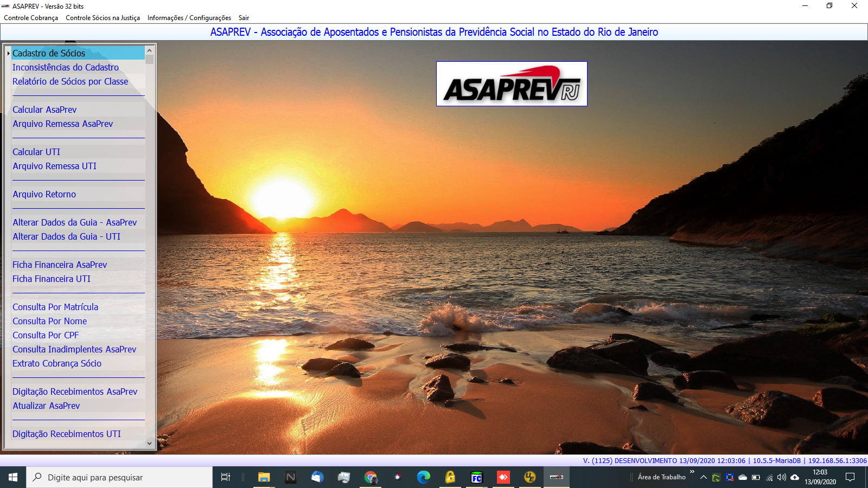Click the white OneDrive cloud tray icon
Screen dimensions: 868x488
(743, 477)
